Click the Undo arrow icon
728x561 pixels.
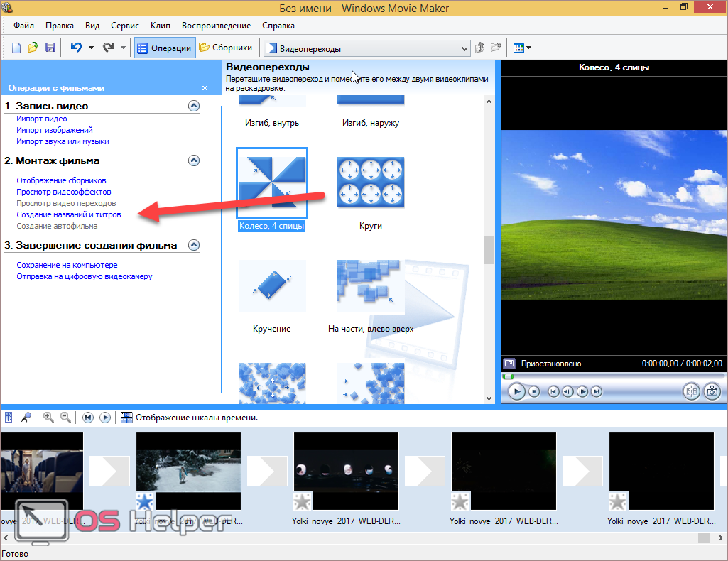tap(76, 48)
